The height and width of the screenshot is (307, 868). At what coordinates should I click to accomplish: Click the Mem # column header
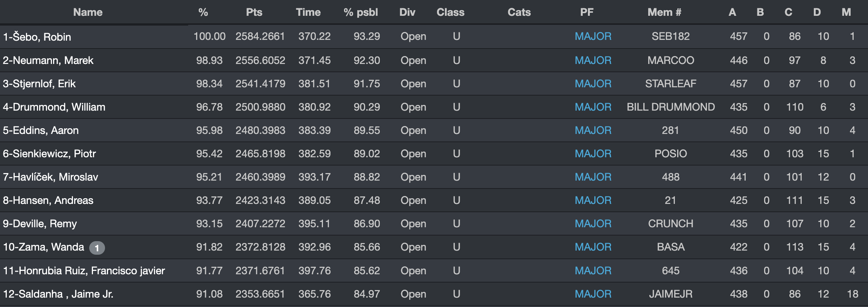click(664, 12)
